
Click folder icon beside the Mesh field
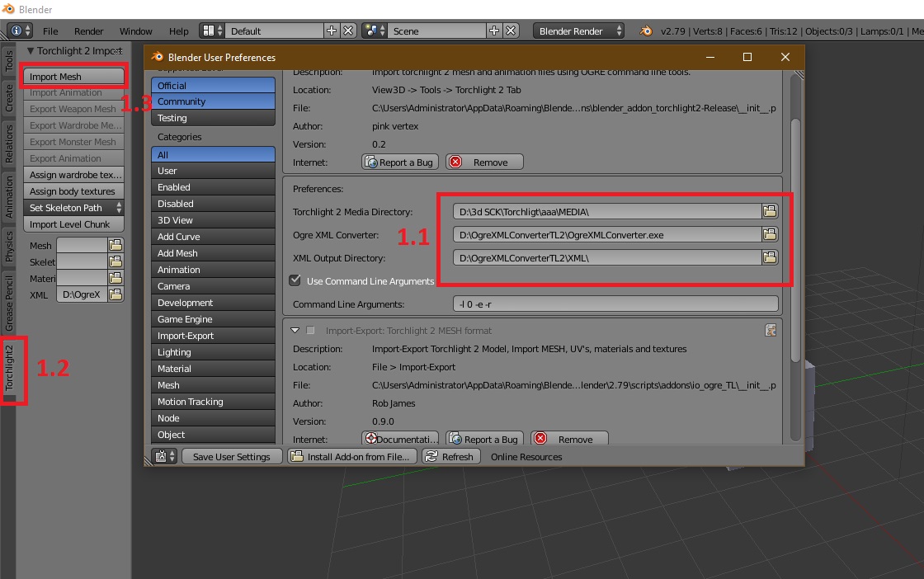pyautogui.click(x=115, y=245)
